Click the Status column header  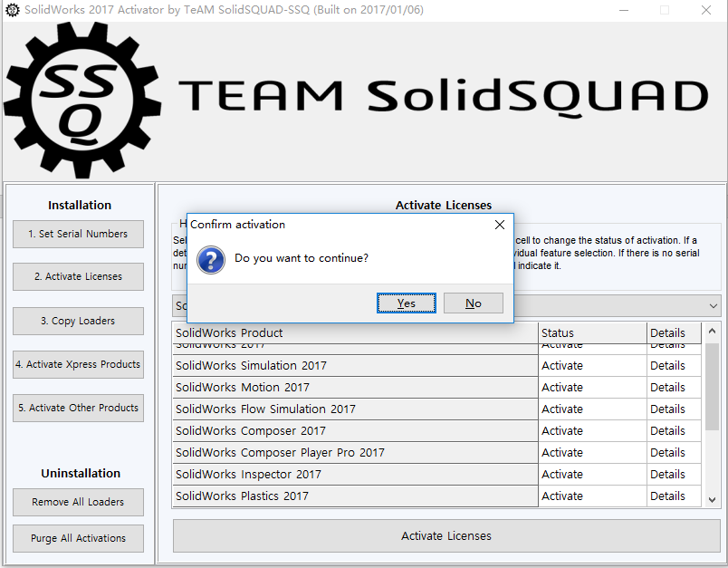pyautogui.click(x=592, y=333)
